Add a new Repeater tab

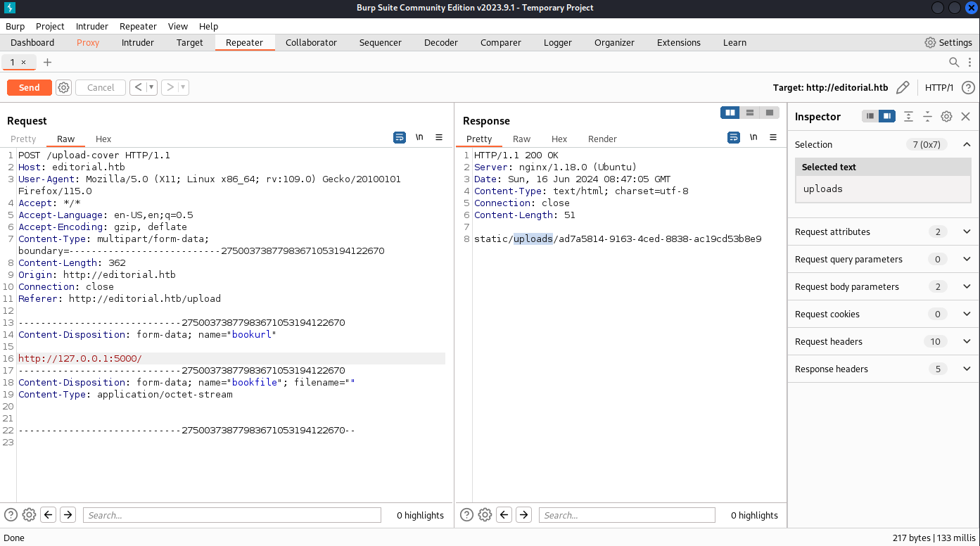pos(47,62)
